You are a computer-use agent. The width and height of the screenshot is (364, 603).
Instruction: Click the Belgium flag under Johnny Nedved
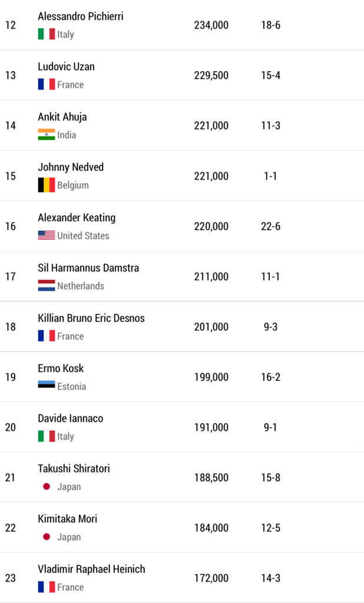46,185
